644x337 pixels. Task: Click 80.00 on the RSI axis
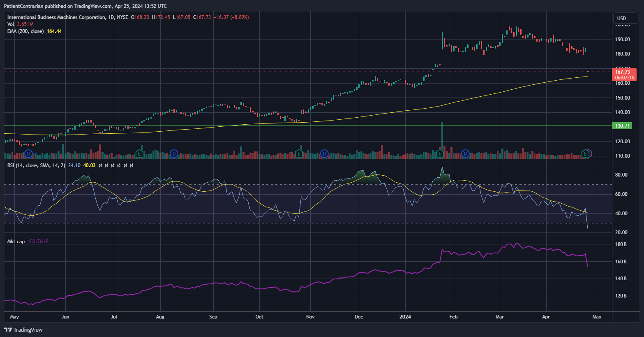(x=621, y=175)
